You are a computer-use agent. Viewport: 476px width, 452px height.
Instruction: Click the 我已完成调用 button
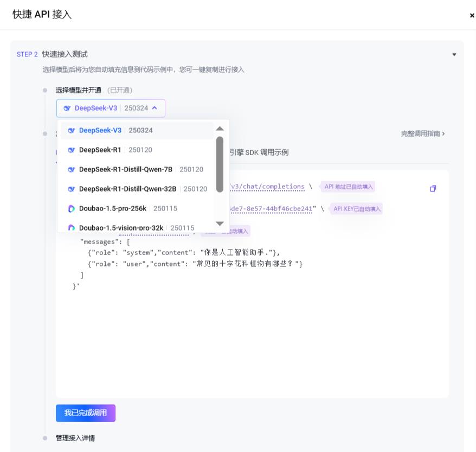pos(86,413)
